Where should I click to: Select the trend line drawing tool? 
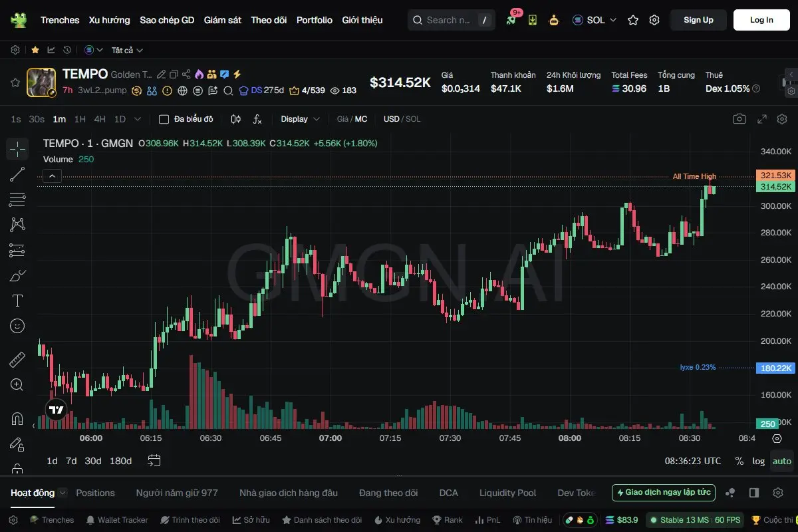point(17,174)
